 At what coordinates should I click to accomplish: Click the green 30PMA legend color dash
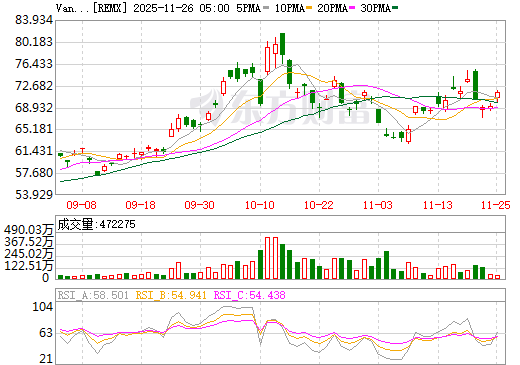pyautogui.click(x=395, y=8)
